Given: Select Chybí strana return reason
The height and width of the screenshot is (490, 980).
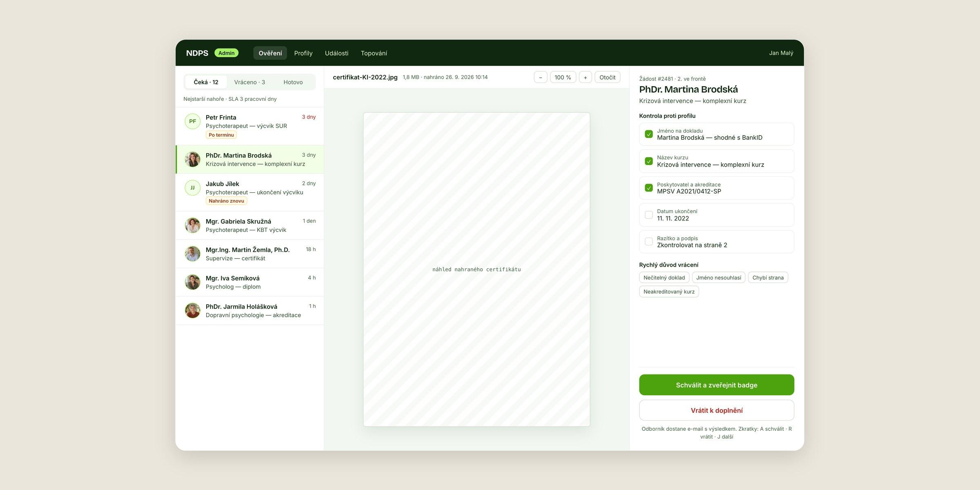Looking at the screenshot, I should [x=768, y=278].
